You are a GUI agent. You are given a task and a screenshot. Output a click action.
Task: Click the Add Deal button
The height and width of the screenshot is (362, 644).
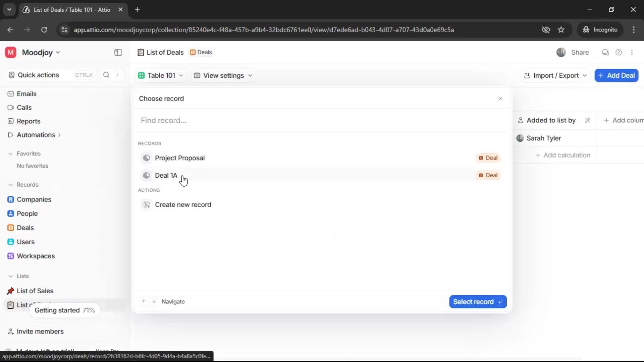(x=616, y=75)
